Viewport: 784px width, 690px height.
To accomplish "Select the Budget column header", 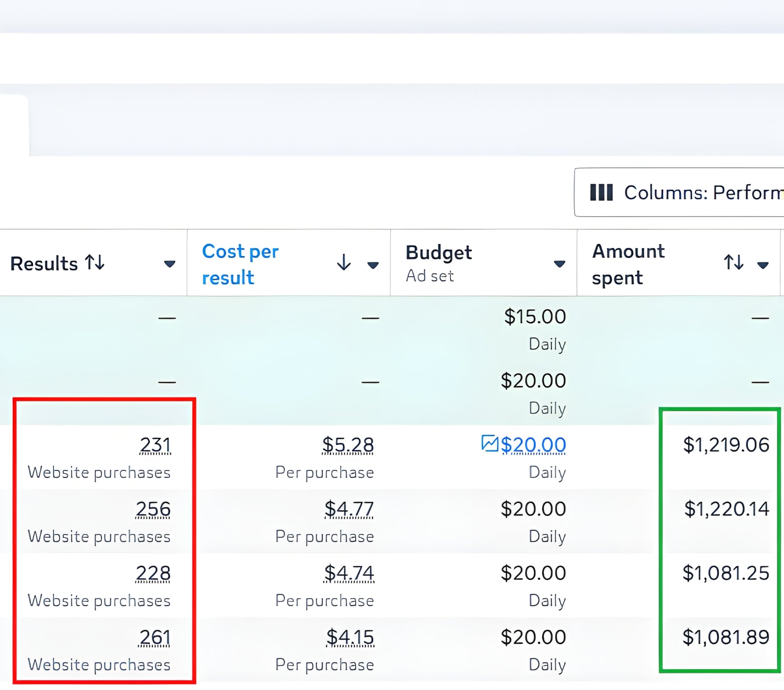I will pos(439,253).
